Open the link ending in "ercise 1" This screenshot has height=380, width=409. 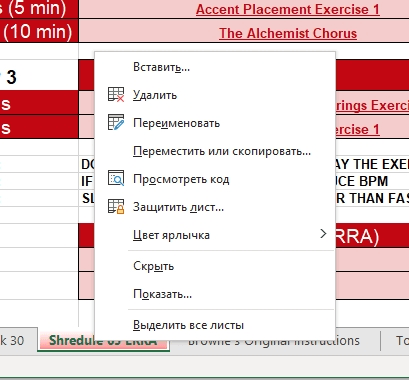tap(357, 129)
